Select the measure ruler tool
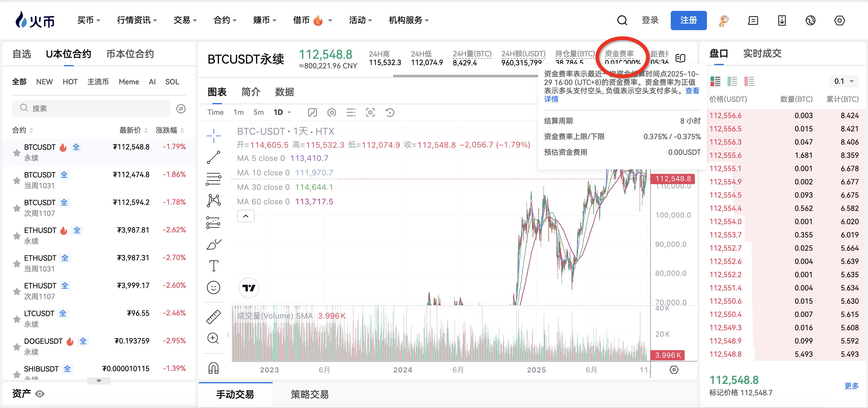Image resolution: width=868 pixels, height=408 pixels. point(213,316)
